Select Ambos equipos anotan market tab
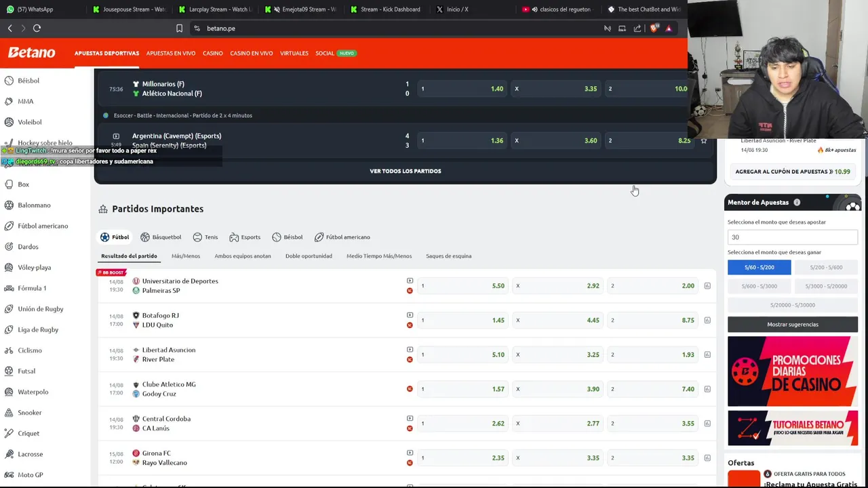Screen dimensions: 868x488 pos(243,256)
